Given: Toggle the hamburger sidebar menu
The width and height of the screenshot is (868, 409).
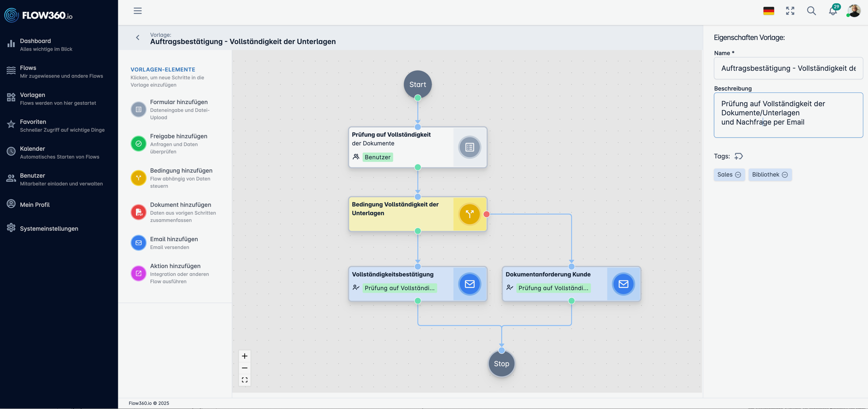Looking at the screenshot, I should [x=138, y=11].
